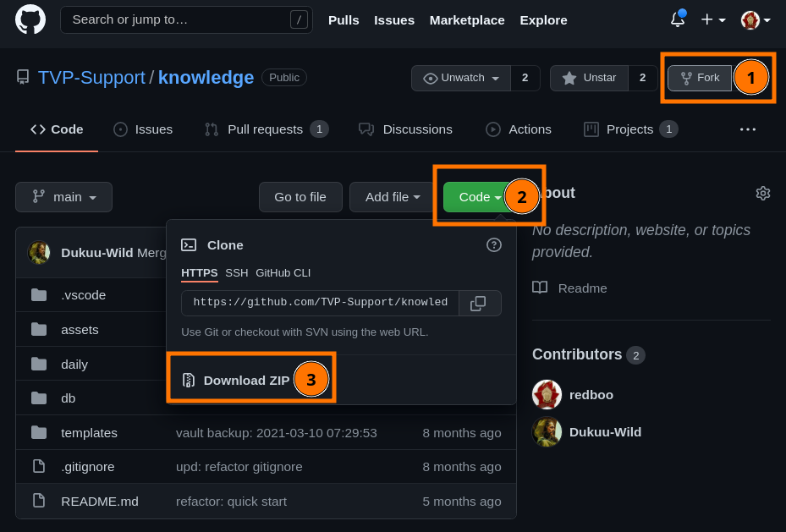Switch to the Pull requests tab

267,129
